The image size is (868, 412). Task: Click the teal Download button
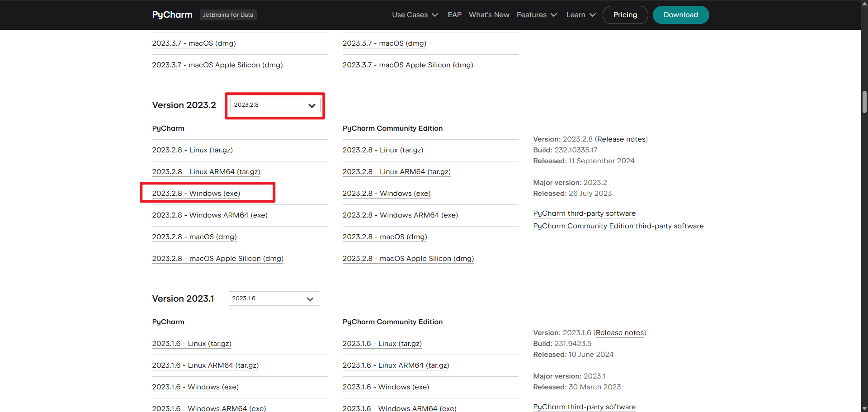(681, 15)
